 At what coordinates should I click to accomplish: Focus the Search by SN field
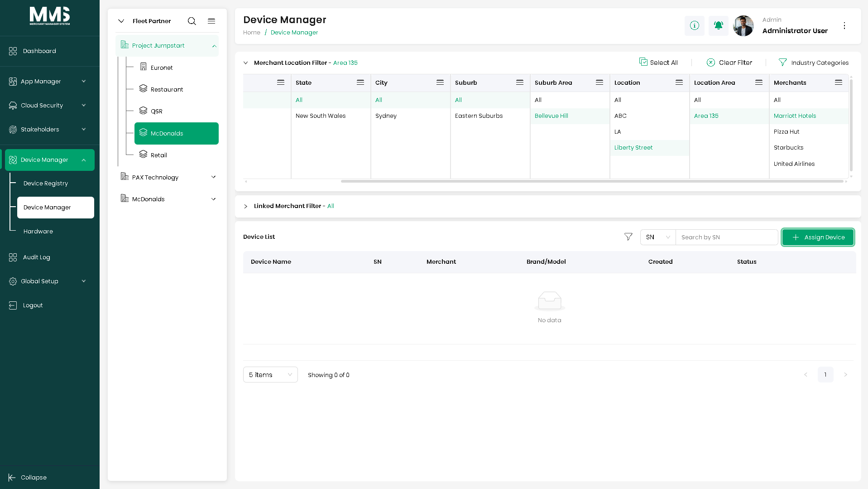tap(727, 237)
